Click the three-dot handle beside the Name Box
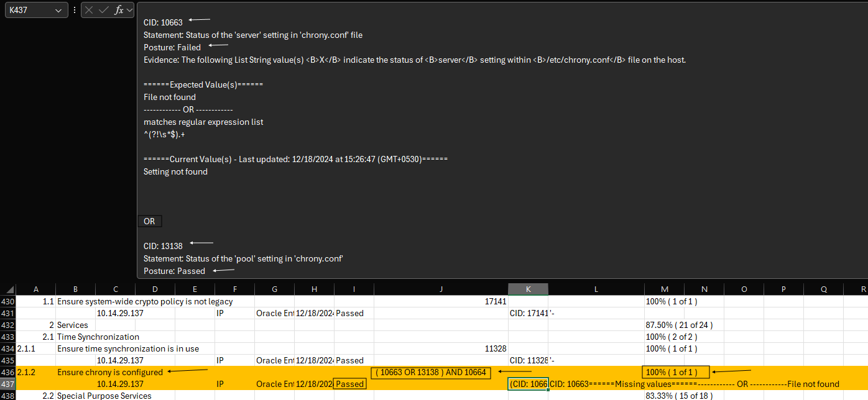The image size is (868, 400). 75,11
